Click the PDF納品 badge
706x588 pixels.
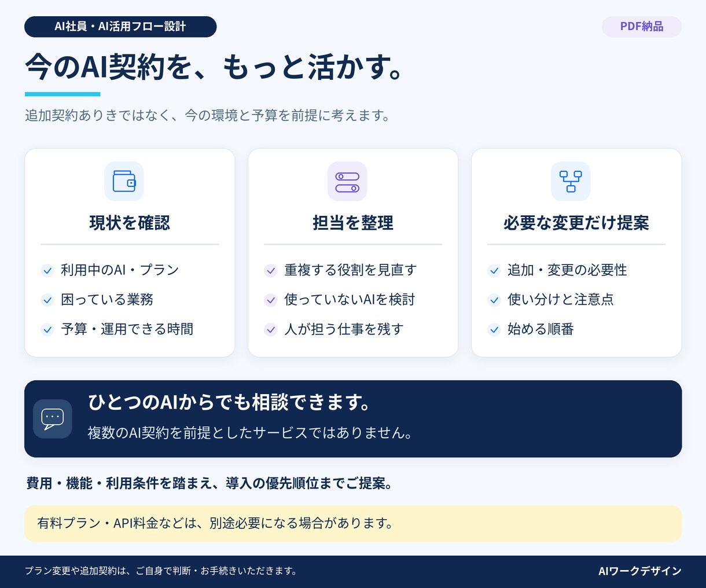642,27
